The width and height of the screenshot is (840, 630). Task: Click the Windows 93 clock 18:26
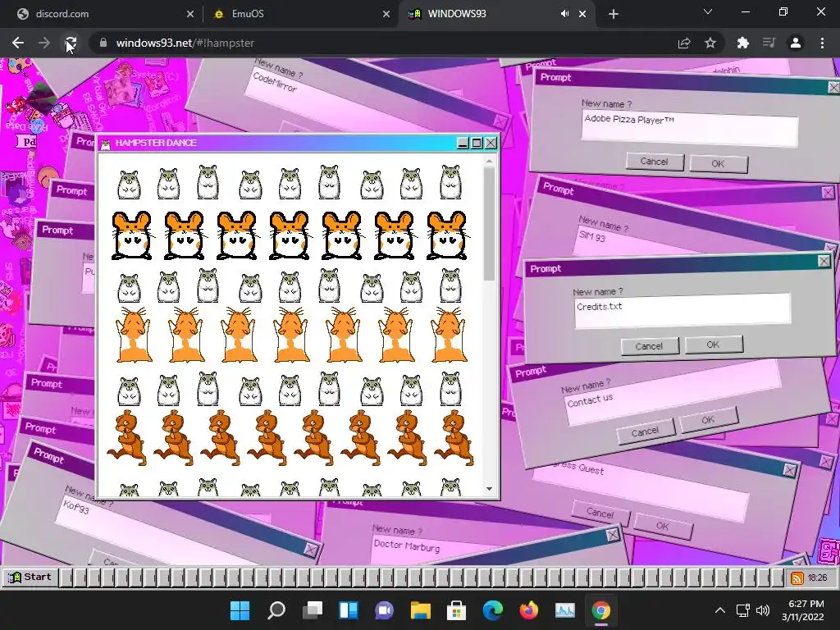[818, 577]
